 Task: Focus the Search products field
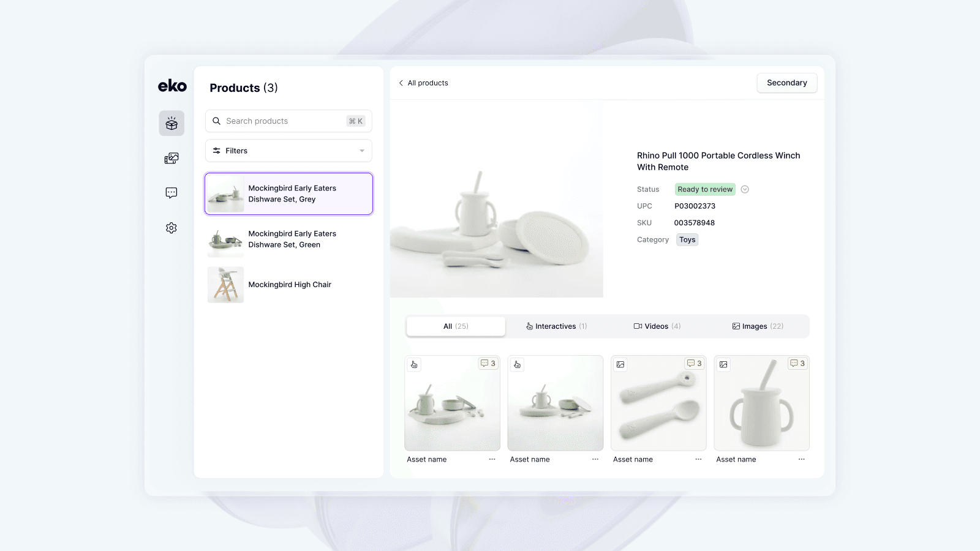coord(282,121)
